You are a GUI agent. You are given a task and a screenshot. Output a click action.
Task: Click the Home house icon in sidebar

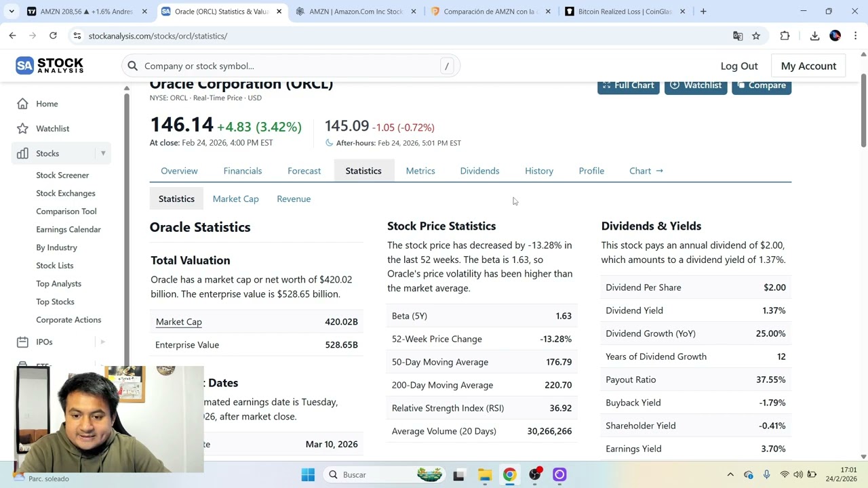coord(22,104)
